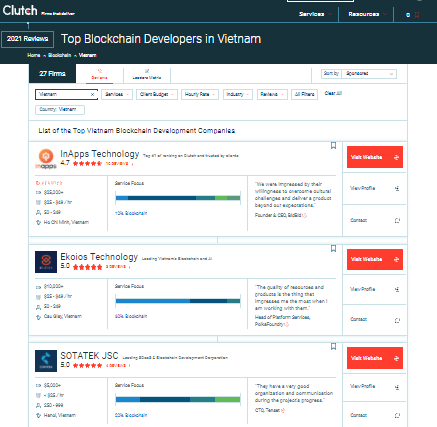Click Ho Chi Minh, Vietnam location text

(66, 222)
